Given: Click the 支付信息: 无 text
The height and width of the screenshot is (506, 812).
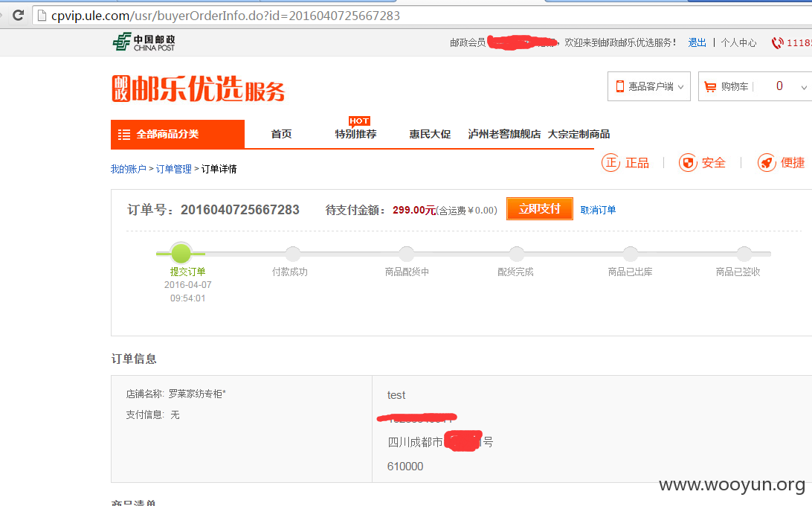Looking at the screenshot, I should pyautogui.click(x=152, y=414).
